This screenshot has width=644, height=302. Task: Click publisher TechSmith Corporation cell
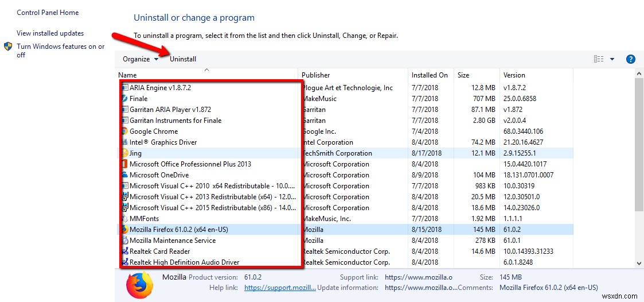[337, 153]
